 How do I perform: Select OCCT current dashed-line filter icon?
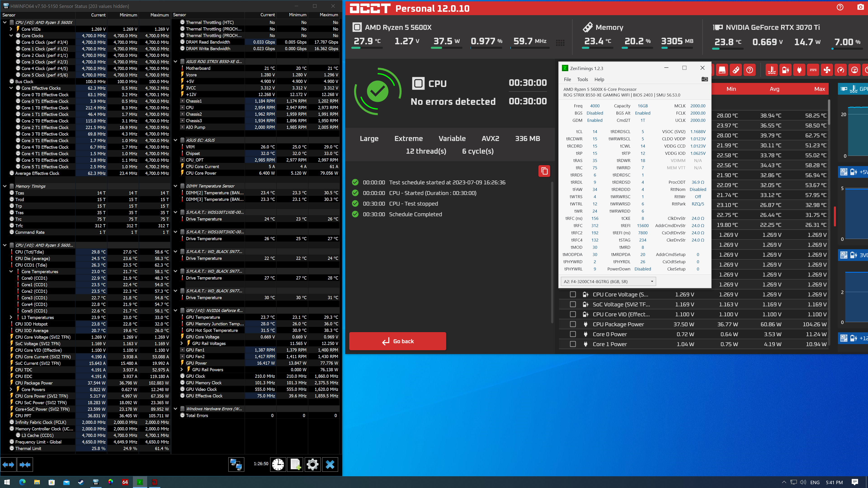click(813, 70)
